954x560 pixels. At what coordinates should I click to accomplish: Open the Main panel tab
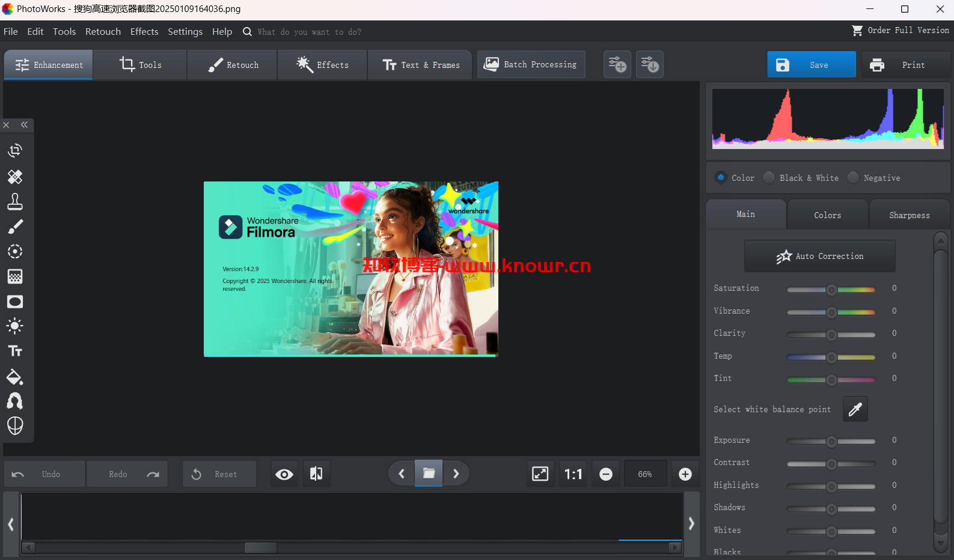tap(746, 214)
